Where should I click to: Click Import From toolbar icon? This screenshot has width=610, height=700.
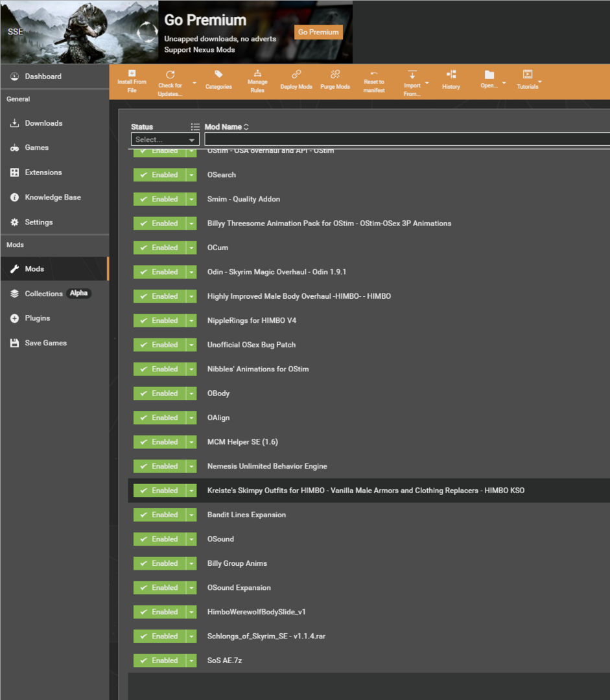(412, 75)
